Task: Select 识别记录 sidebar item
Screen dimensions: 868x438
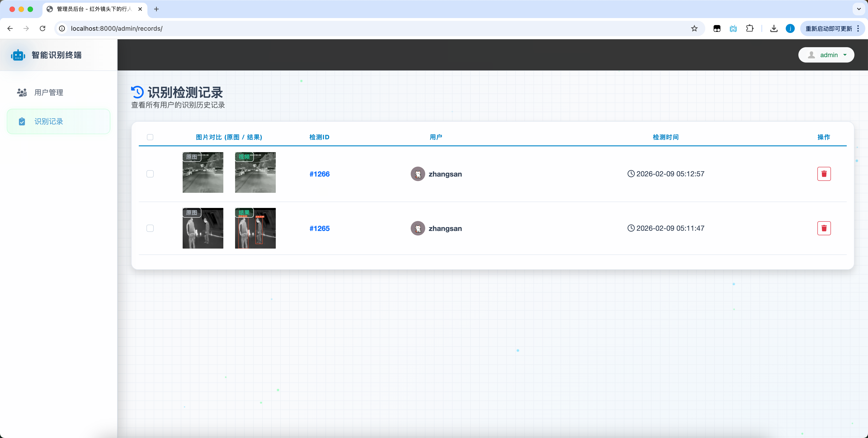Action: coord(49,121)
